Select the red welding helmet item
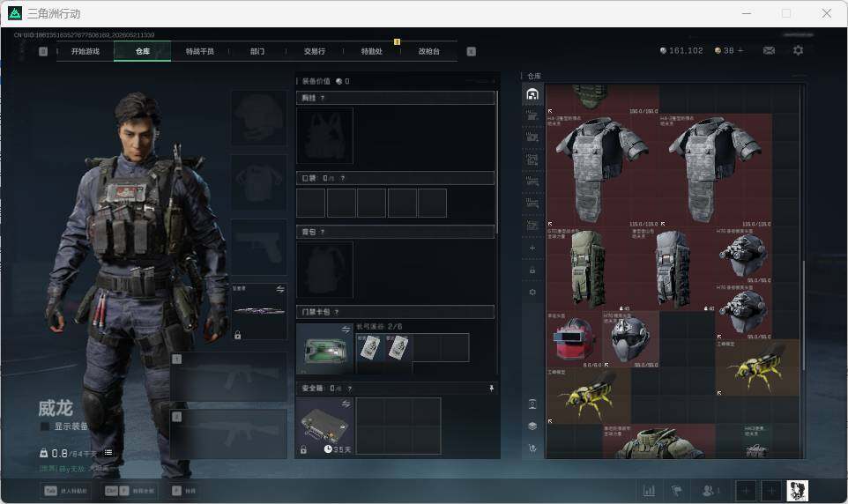Screen dimensions: 848x504 click(x=575, y=339)
